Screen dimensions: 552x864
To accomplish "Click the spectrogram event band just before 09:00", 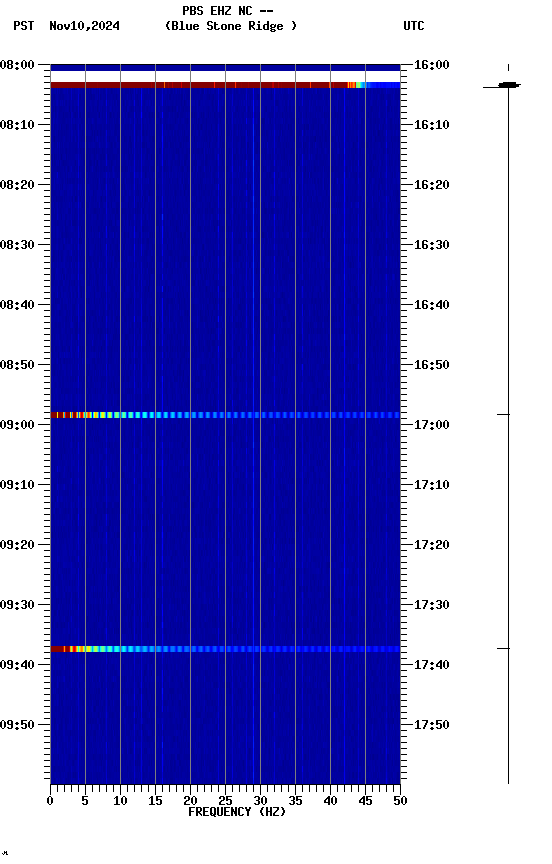I will 225,415.
